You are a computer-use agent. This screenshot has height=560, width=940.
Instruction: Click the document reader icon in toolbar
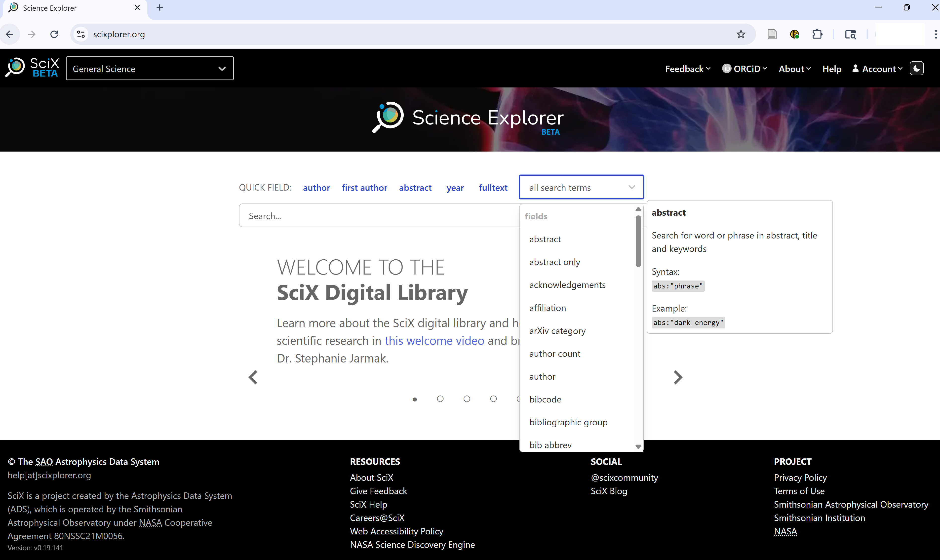coord(772,34)
